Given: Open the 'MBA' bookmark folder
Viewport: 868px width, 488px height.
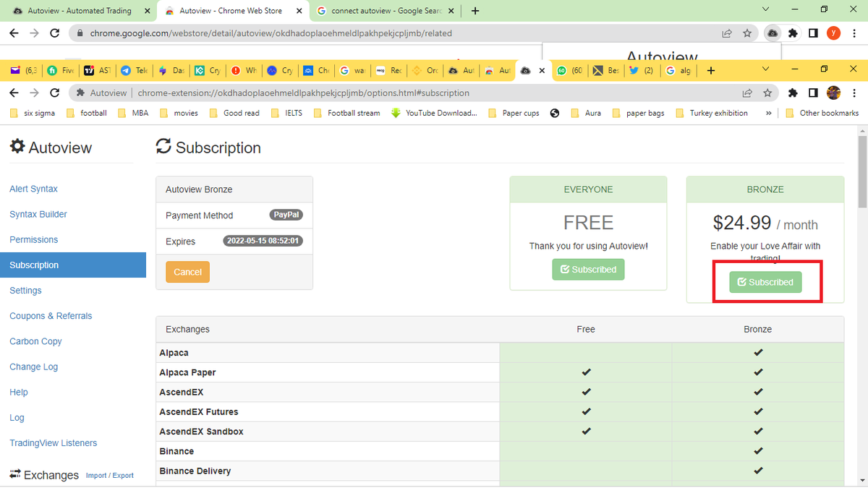Looking at the screenshot, I should click(132, 113).
